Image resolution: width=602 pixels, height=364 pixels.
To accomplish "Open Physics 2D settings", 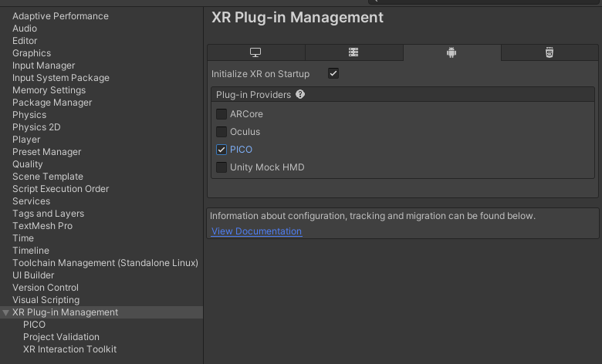I will pyautogui.click(x=36, y=127).
